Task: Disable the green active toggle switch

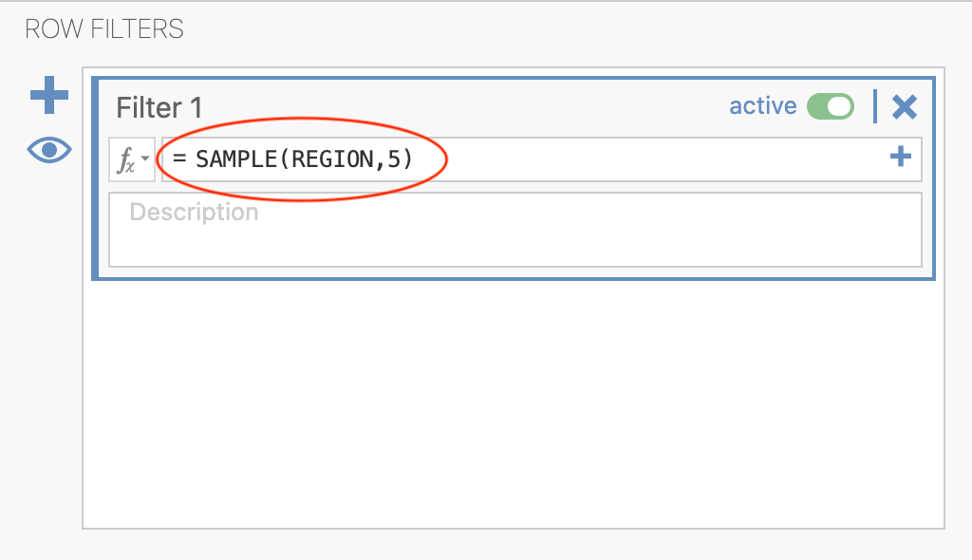Action: coord(830,106)
